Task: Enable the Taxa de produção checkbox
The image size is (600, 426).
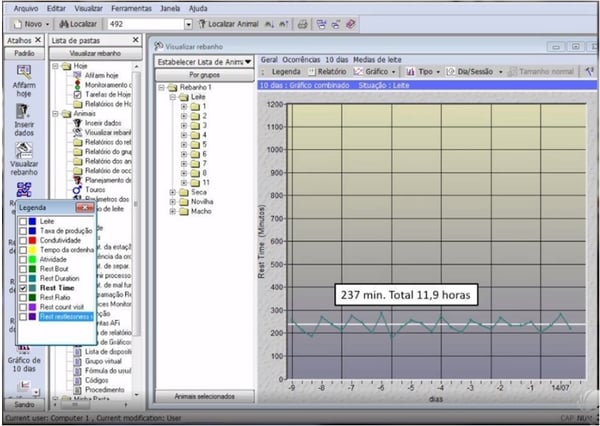Action: click(x=23, y=231)
